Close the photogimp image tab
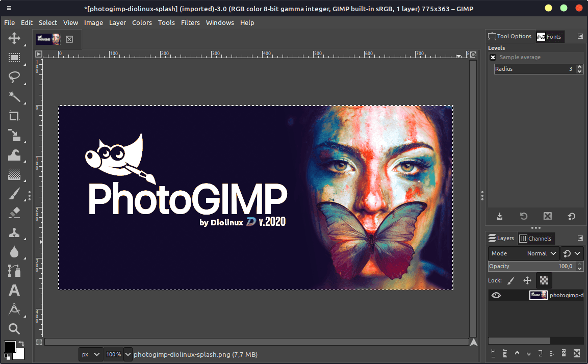This screenshot has height=364, width=588. click(x=69, y=39)
